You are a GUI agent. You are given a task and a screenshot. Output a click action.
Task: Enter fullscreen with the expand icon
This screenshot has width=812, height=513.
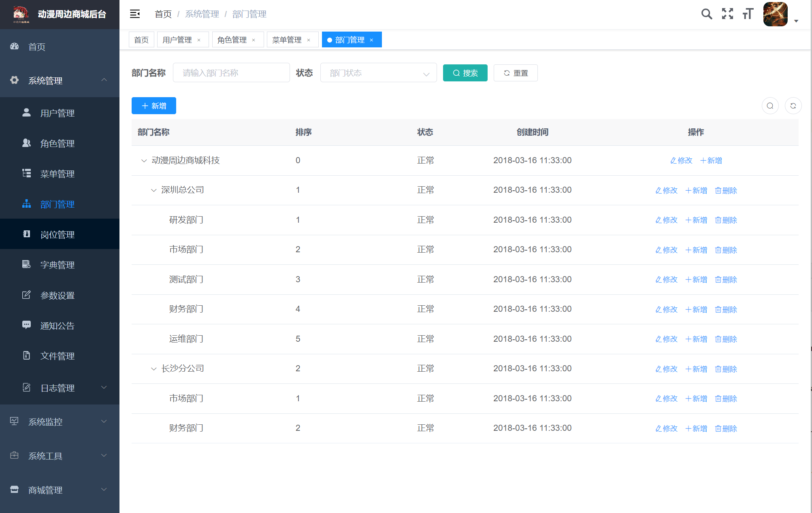pyautogui.click(x=727, y=14)
